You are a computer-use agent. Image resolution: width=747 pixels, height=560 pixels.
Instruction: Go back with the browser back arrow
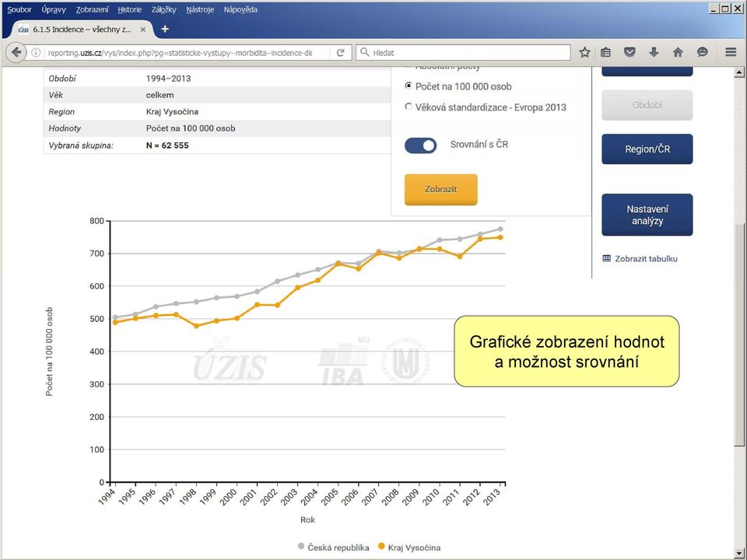pyautogui.click(x=16, y=52)
